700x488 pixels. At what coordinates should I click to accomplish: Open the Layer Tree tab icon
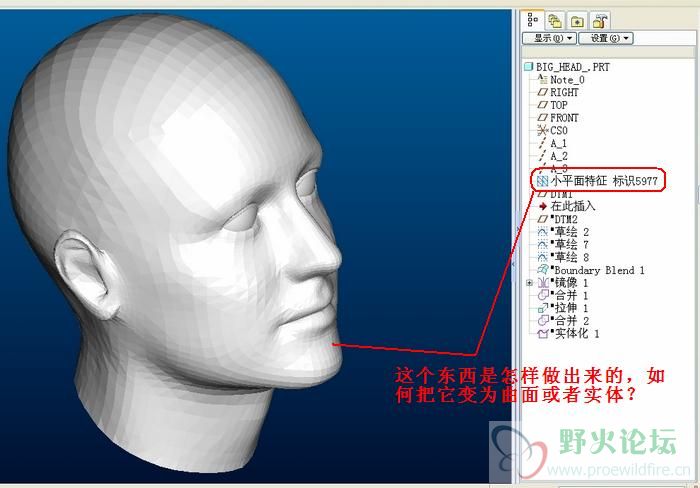(555, 21)
